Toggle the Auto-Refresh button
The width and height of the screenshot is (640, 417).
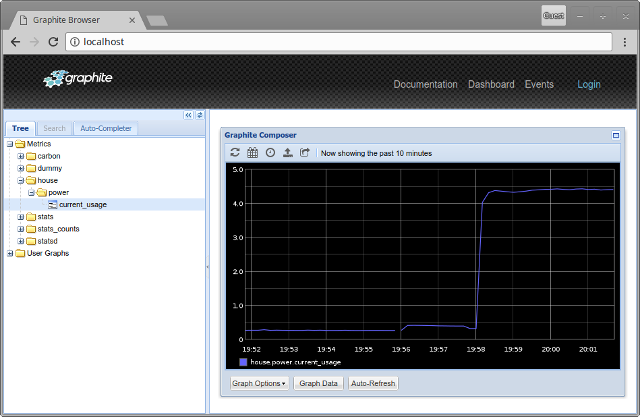pyautogui.click(x=372, y=383)
